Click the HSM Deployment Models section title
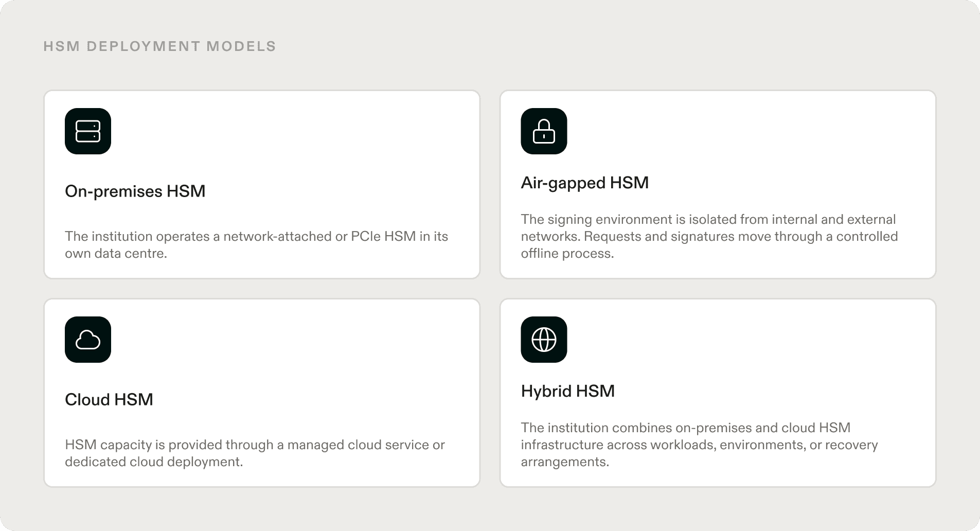This screenshot has width=980, height=531. (159, 46)
